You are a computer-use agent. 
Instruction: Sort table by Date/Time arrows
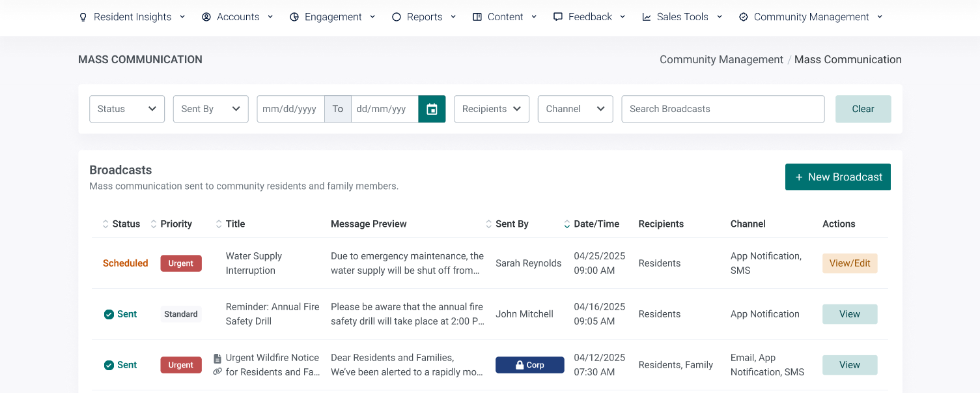pos(567,224)
